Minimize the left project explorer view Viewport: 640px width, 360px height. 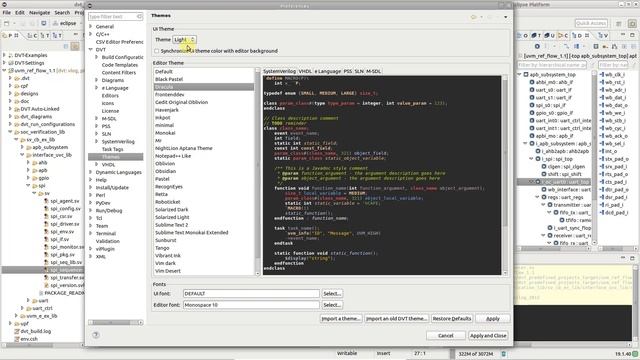[x=76, y=35]
